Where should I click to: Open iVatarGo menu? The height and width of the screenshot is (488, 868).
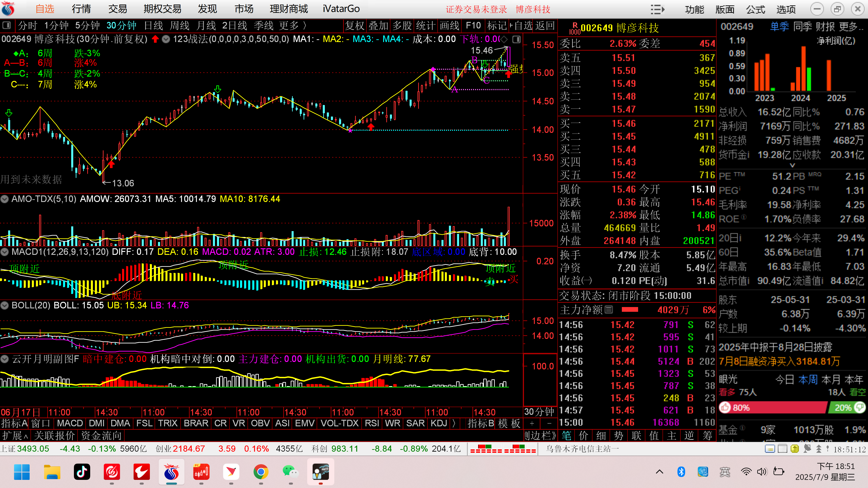coord(341,9)
